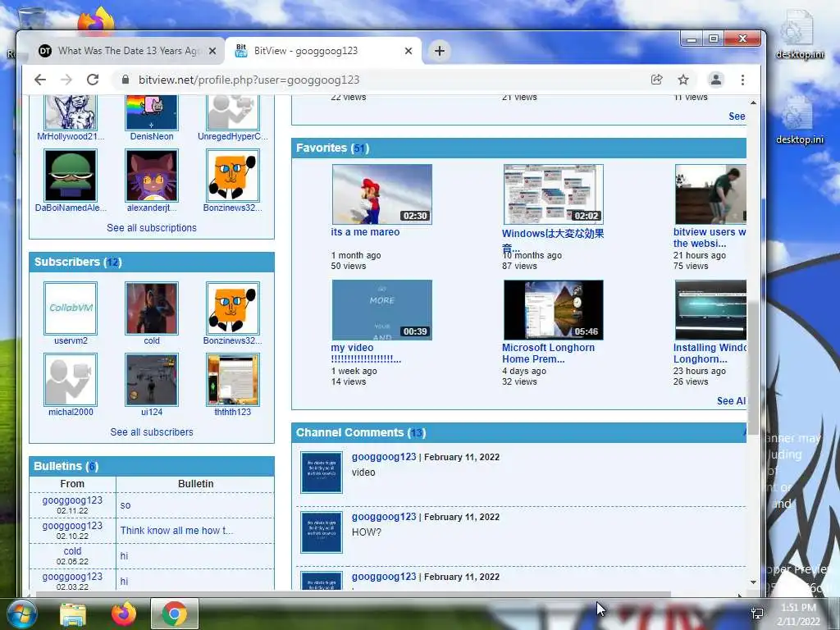View site info via the padlock icon
Screen dimensions: 840x630
(x=126, y=80)
